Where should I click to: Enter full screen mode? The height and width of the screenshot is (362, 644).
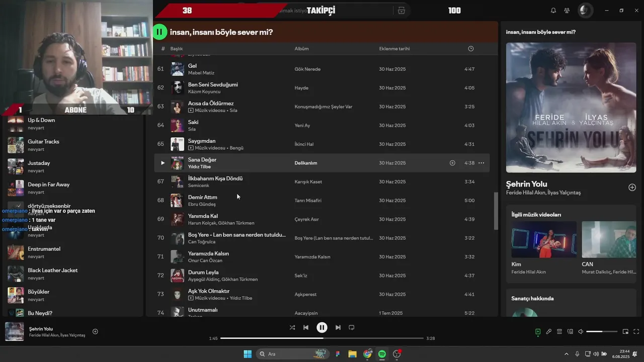point(636,332)
